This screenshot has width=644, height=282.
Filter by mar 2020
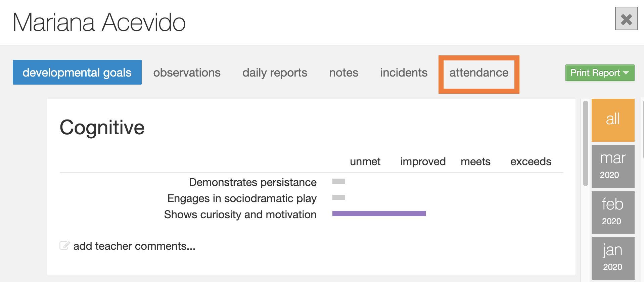coord(613,166)
